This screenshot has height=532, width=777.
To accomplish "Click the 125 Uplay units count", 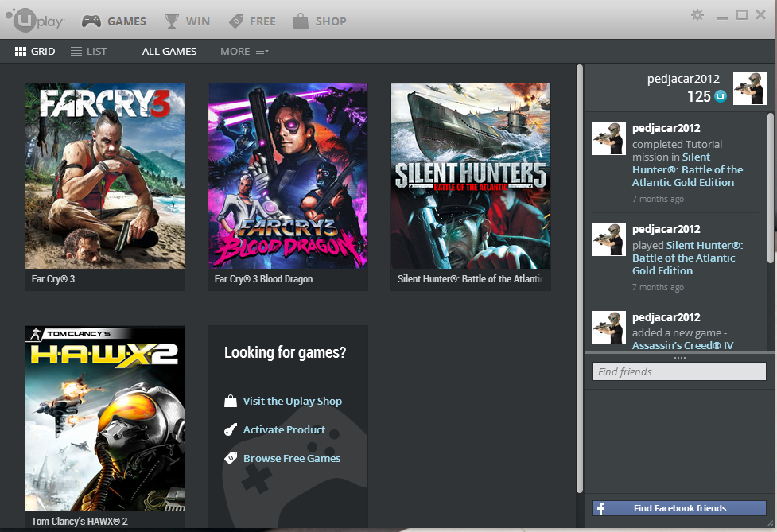I will 699,96.
